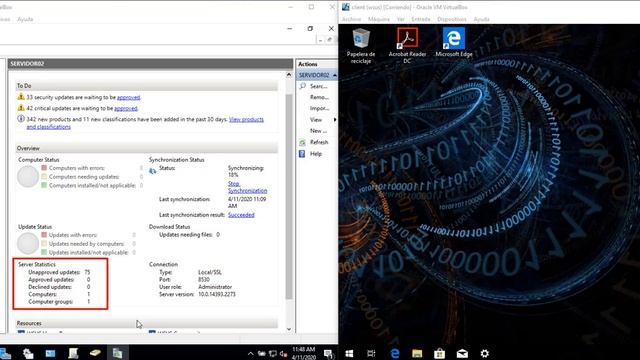Open Task View on the client taskbar
This screenshot has width=640, height=360.
(371, 353)
